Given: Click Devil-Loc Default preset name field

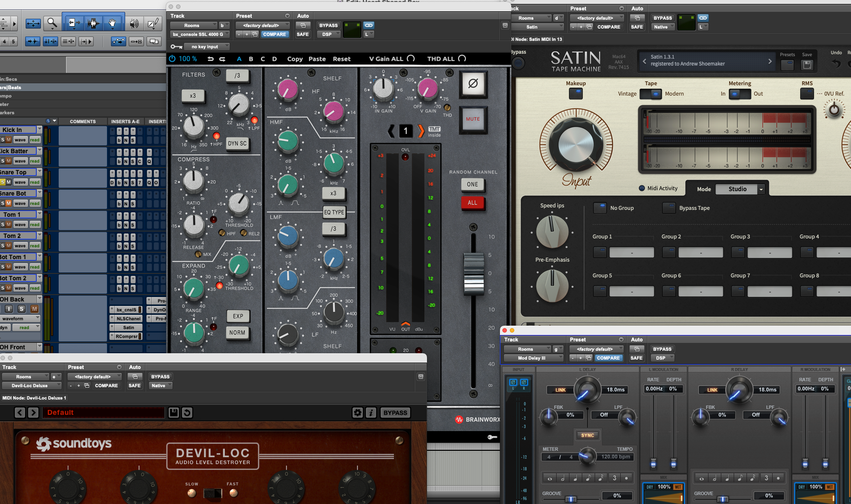Looking at the screenshot, I should tap(104, 412).
